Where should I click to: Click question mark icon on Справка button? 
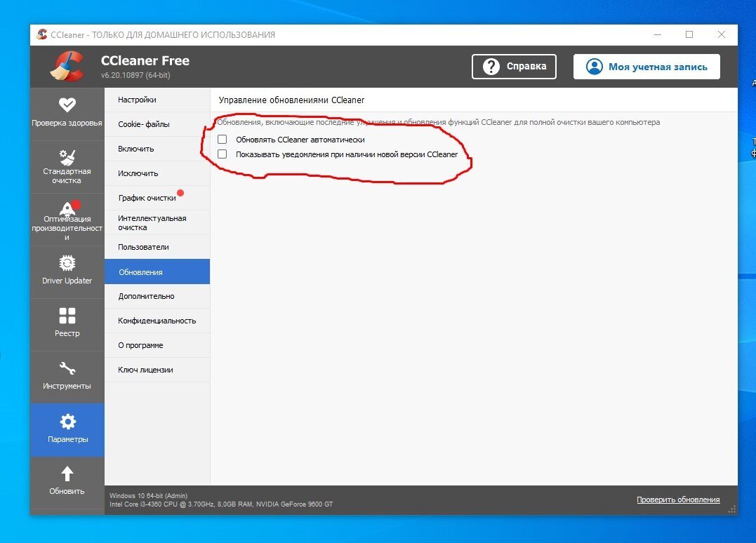(491, 67)
